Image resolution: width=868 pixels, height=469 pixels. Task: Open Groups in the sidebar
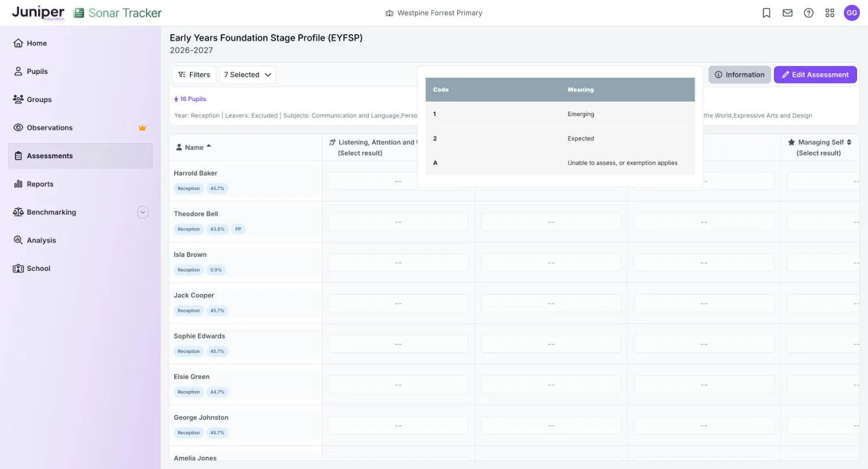point(80,99)
